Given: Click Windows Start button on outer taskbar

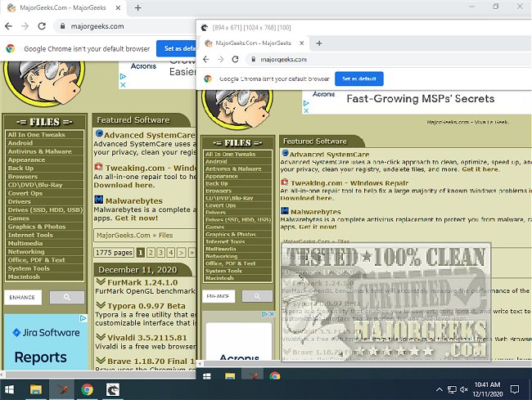Looking at the screenshot, I should click(9, 389).
